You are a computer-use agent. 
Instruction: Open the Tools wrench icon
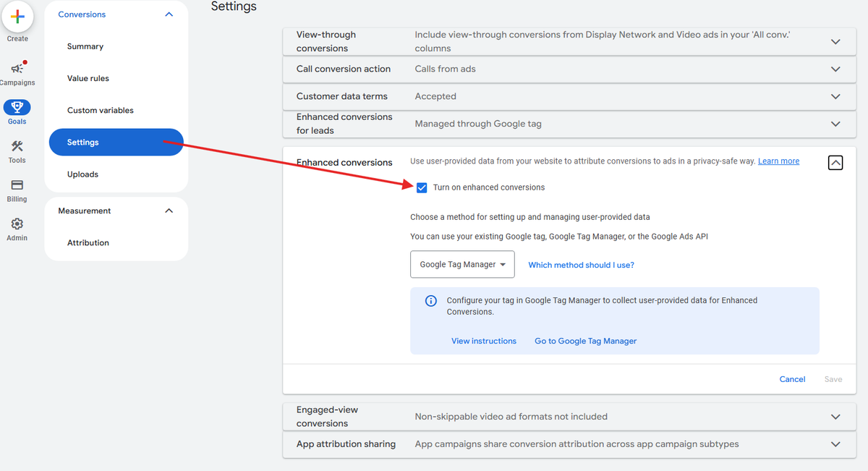coord(17,147)
